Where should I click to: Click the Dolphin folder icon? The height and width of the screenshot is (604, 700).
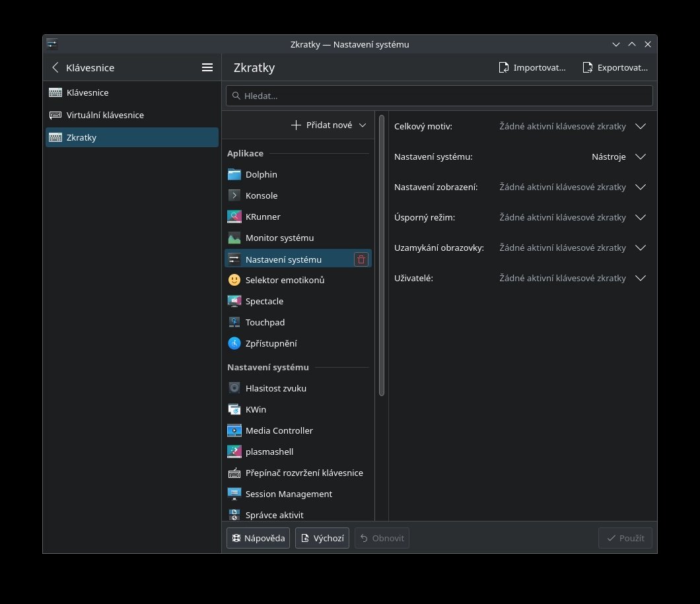pos(234,174)
